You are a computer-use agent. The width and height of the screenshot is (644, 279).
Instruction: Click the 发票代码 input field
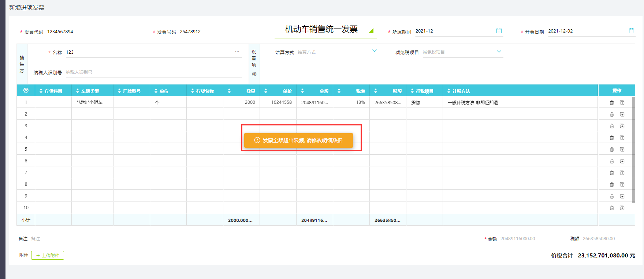click(x=91, y=32)
